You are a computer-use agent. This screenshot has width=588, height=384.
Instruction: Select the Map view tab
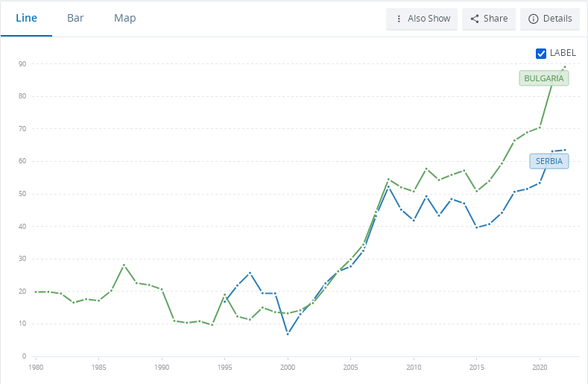point(125,18)
